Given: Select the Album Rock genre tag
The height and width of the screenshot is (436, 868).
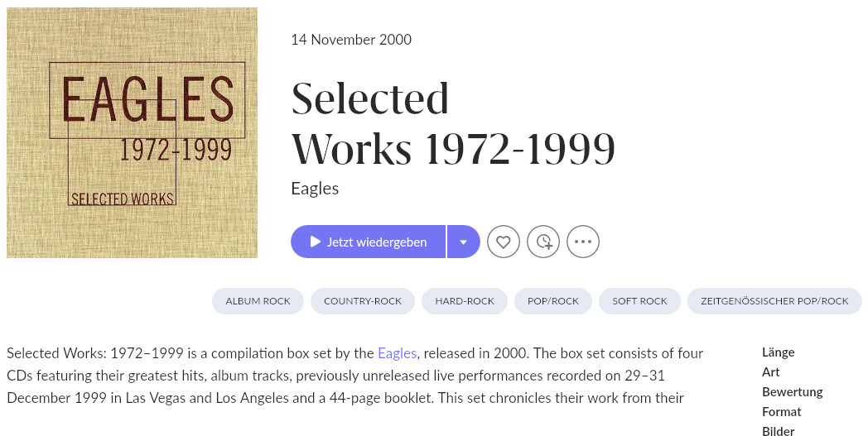Looking at the screenshot, I should click(258, 301).
